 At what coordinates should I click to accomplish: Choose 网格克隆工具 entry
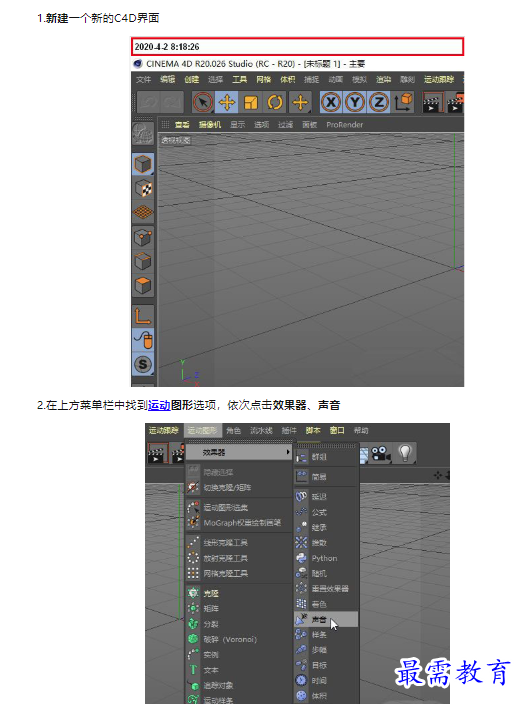coord(239,573)
